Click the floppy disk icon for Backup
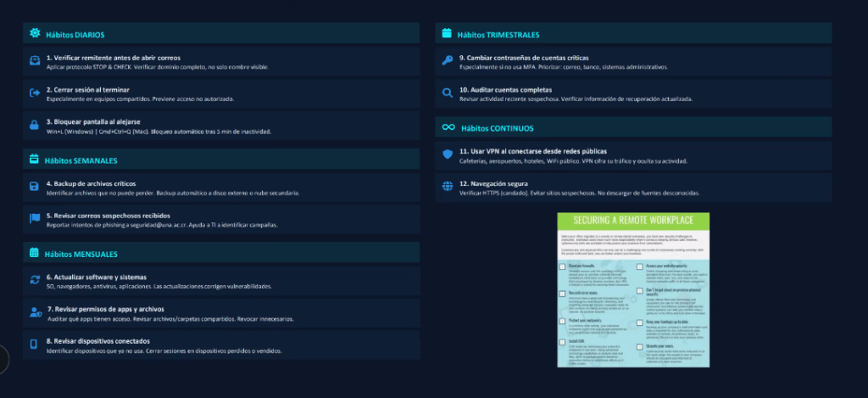Viewport: 868px width, 398px height. click(x=35, y=187)
